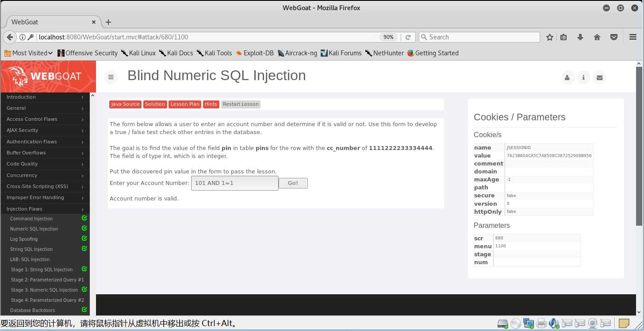Image resolution: width=644 pixels, height=331 pixels.
Task: Open Exploit-DB bookmark
Action: tap(254, 53)
